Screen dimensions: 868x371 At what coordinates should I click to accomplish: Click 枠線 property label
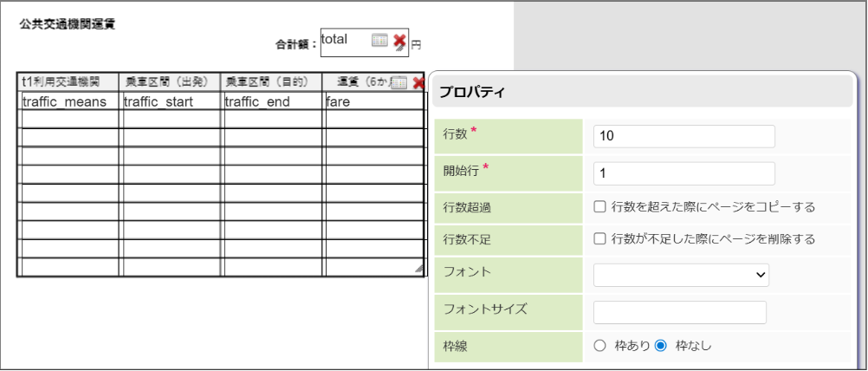(x=455, y=346)
